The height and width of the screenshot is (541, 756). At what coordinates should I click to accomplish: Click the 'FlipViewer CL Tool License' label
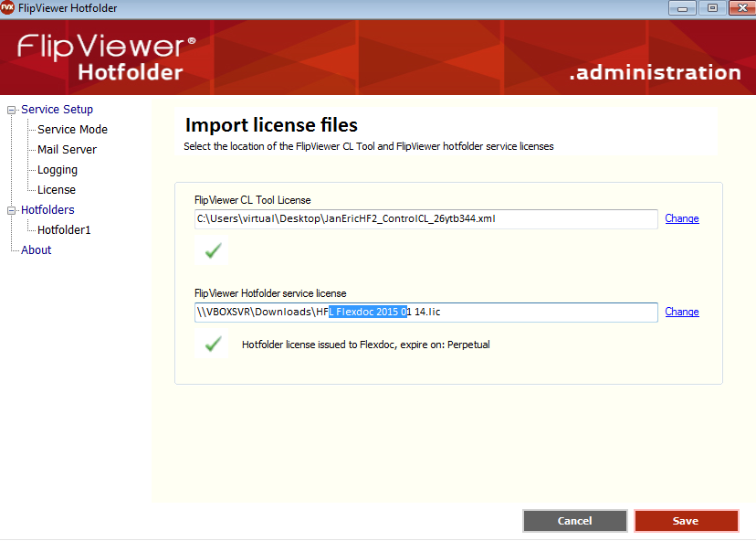pyautogui.click(x=253, y=200)
